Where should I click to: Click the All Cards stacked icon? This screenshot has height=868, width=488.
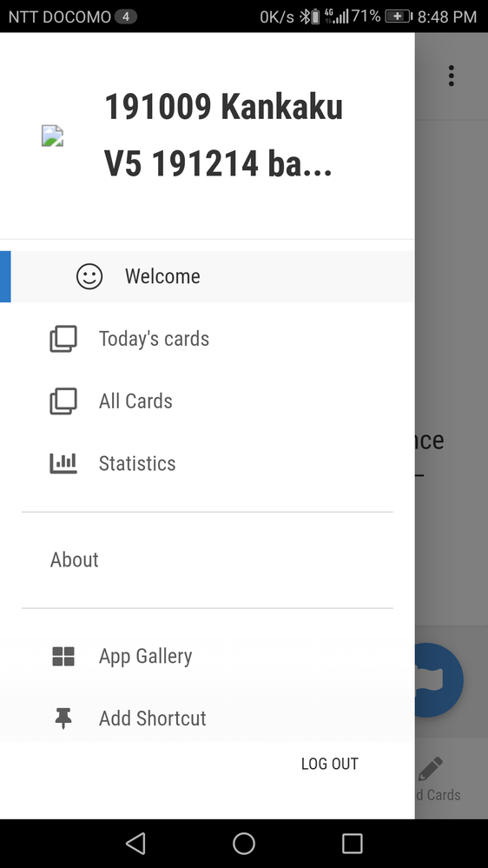pos(63,401)
